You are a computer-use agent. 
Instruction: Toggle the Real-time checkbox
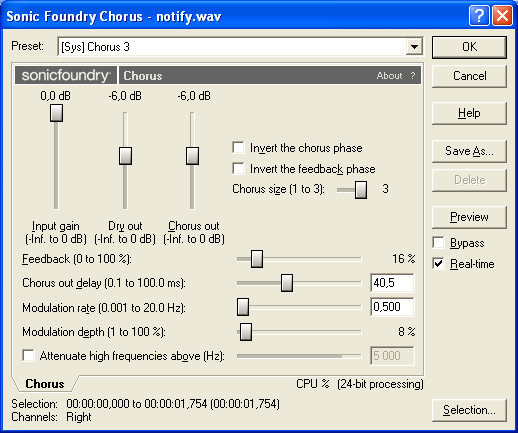point(438,264)
